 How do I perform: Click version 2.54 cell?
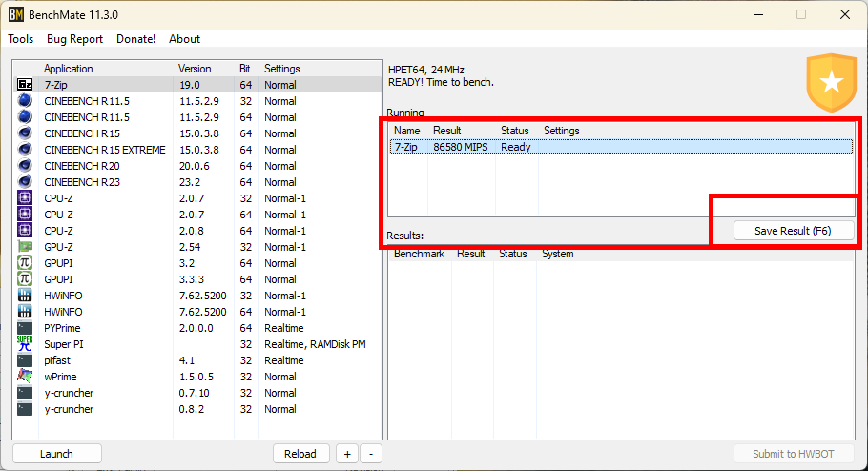190,247
